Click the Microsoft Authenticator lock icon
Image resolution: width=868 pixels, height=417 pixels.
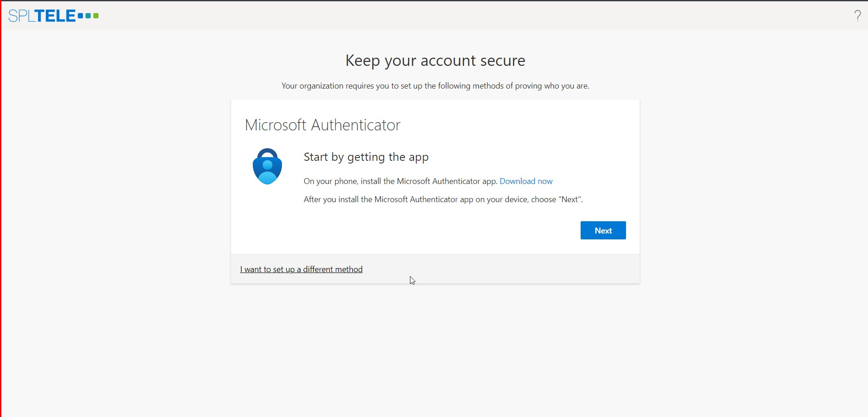point(267,166)
